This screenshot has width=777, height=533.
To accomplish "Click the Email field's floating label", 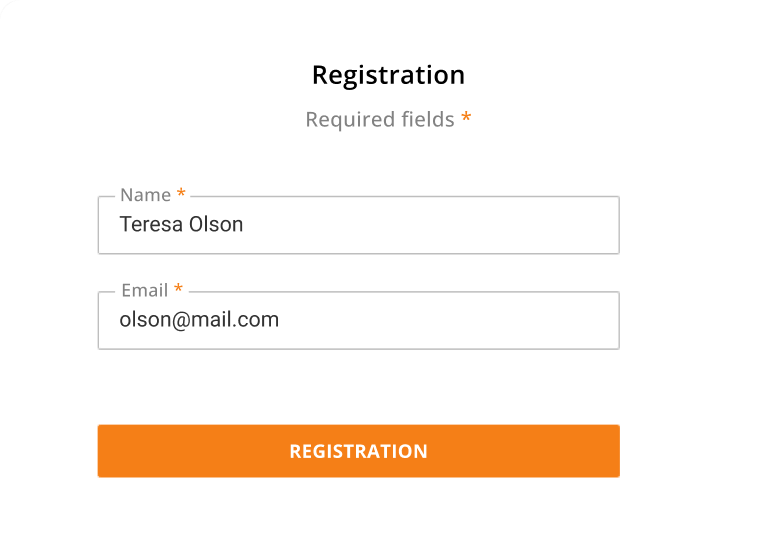I will [x=144, y=290].
